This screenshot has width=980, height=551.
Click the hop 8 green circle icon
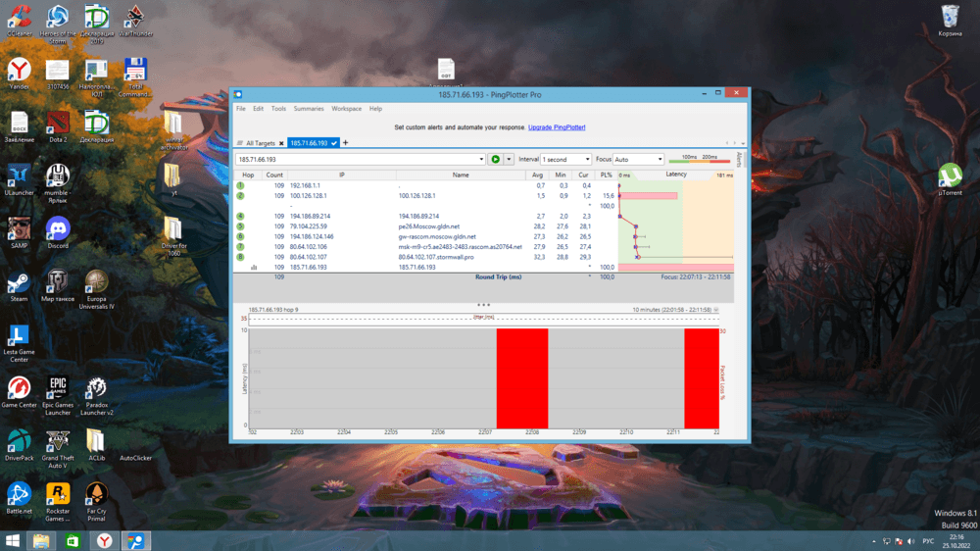click(240, 257)
